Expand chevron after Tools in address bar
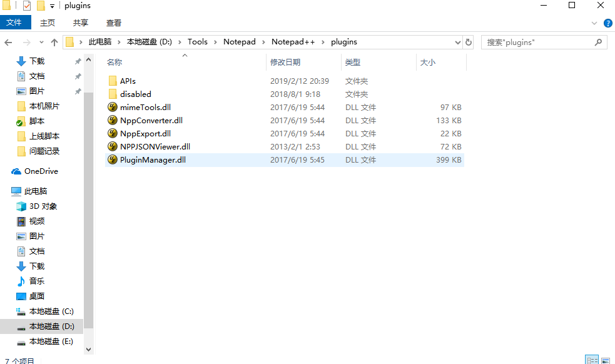 click(x=215, y=43)
